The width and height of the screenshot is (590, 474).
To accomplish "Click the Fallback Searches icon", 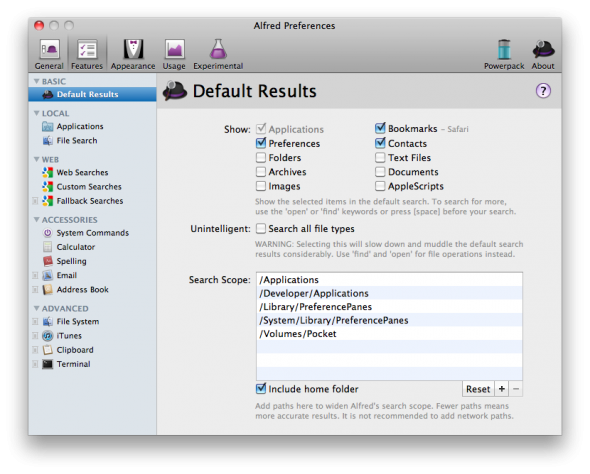I will (47, 201).
